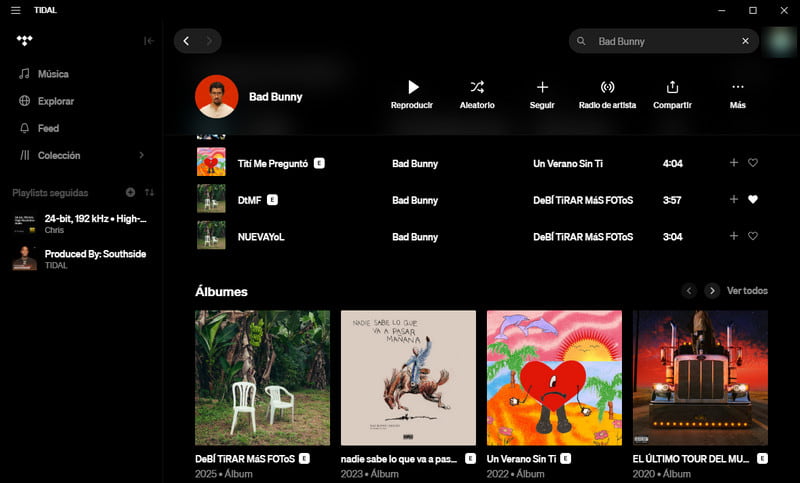Open nadie sabe lo que va a pasar cover
The height and width of the screenshot is (483, 800).
click(408, 378)
